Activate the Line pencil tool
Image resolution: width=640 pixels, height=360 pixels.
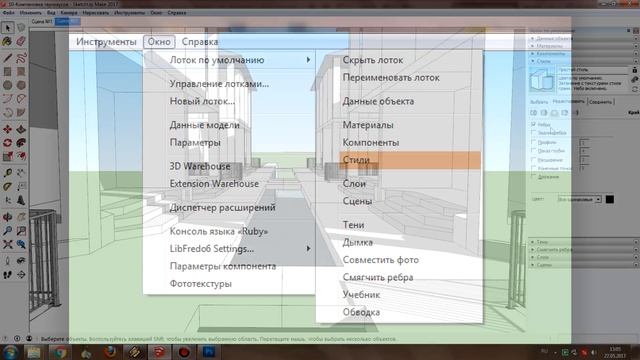click(7, 58)
